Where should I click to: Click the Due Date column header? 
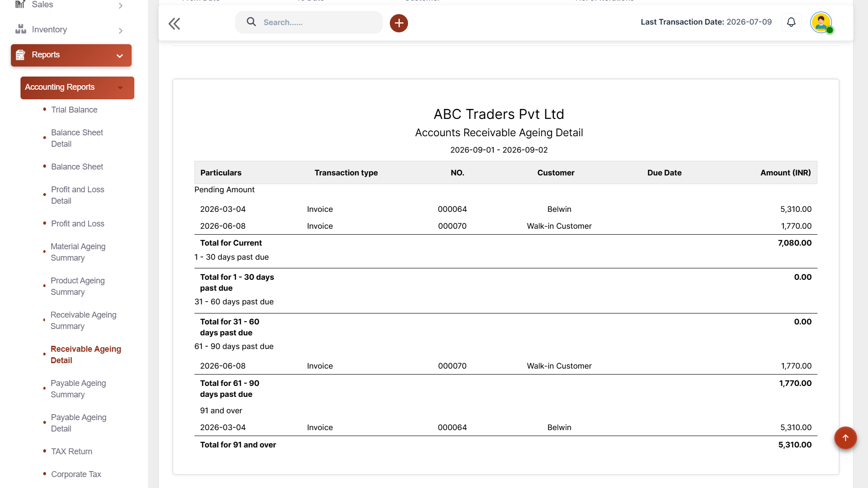point(664,173)
